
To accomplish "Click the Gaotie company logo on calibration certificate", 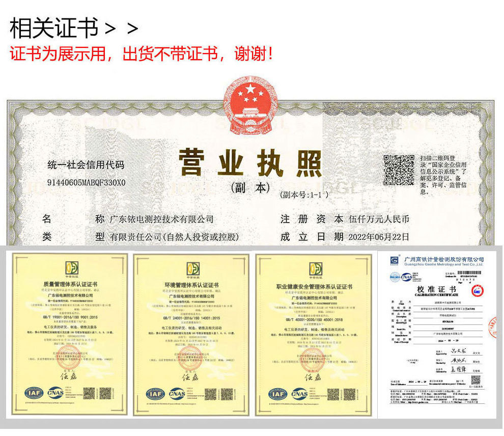I will tap(395, 260).
